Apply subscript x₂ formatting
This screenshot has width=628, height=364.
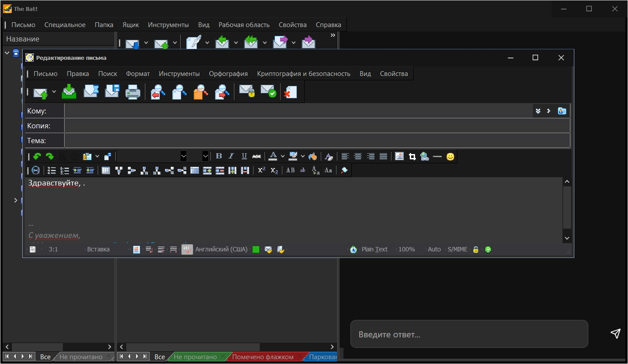pos(274,170)
